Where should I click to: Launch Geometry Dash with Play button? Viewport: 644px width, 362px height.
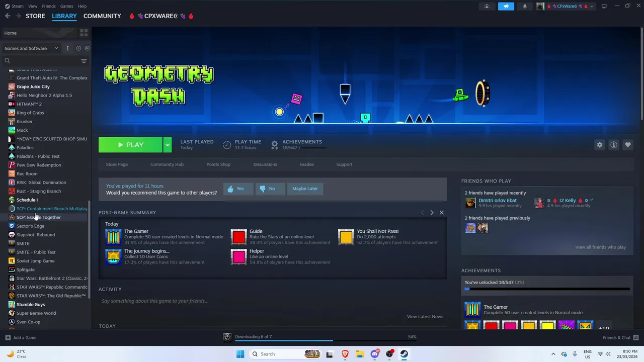[130, 145]
